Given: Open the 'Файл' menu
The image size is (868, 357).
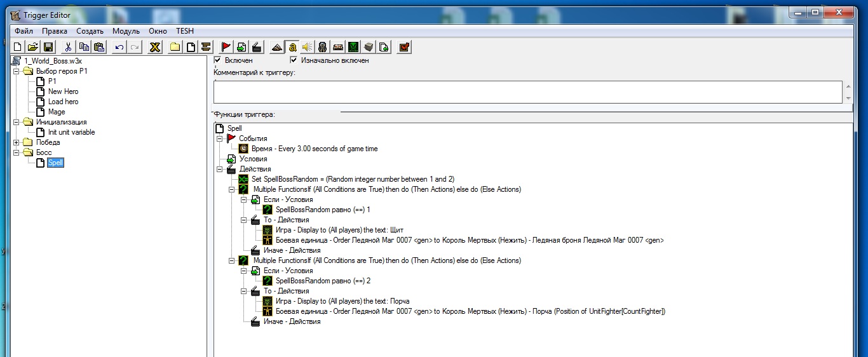Looking at the screenshot, I should coord(24,30).
